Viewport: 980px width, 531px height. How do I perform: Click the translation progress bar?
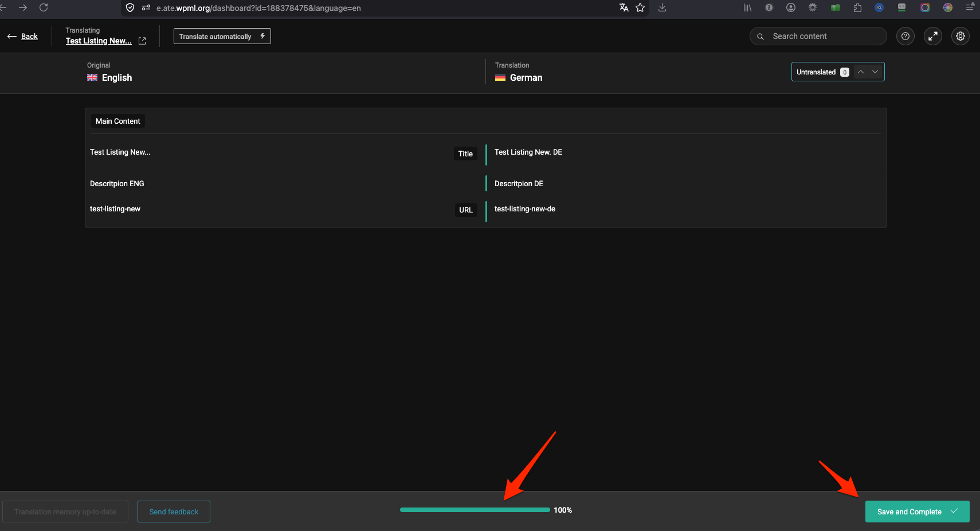[x=475, y=510]
